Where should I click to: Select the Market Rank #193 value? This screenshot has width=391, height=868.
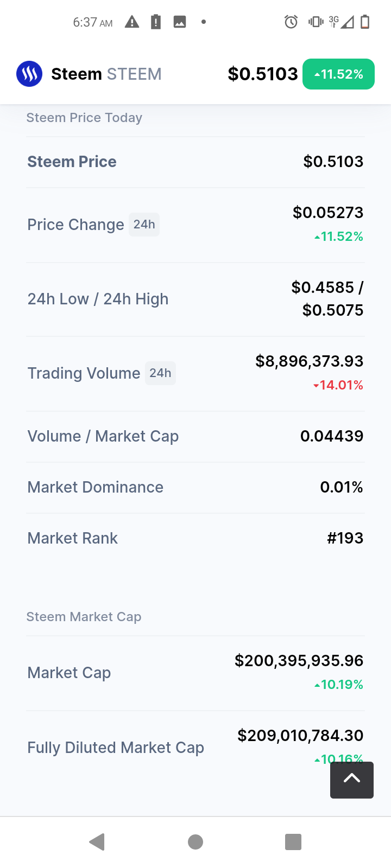[345, 538]
